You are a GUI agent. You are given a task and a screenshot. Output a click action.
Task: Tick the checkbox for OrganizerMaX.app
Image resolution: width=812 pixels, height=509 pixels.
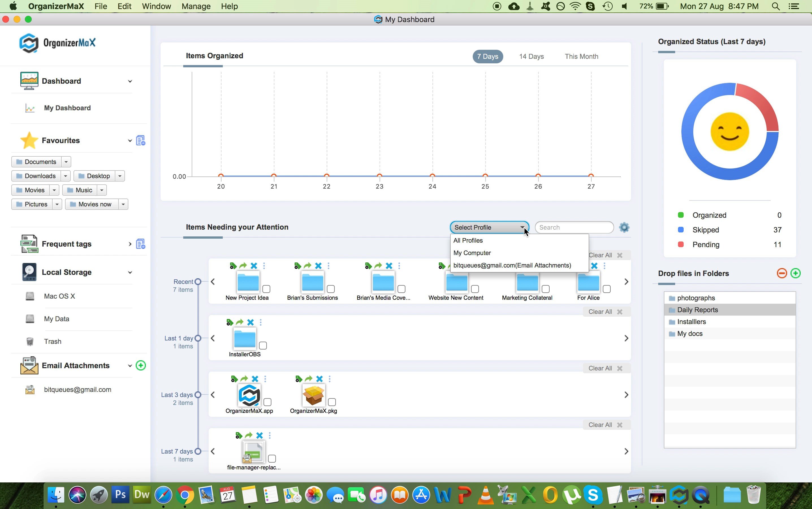(x=267, y=402)
